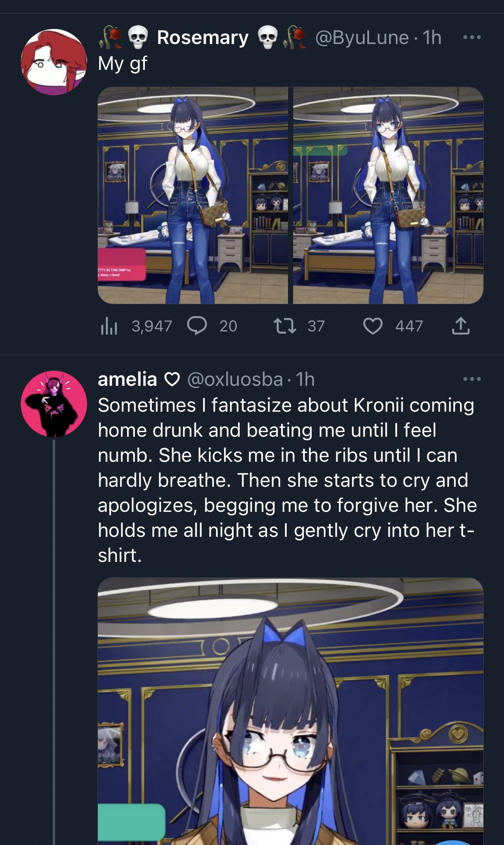Click the amelia display name
Image resolution: width=504 pixels, height=845 pixels.
point(127,379)
